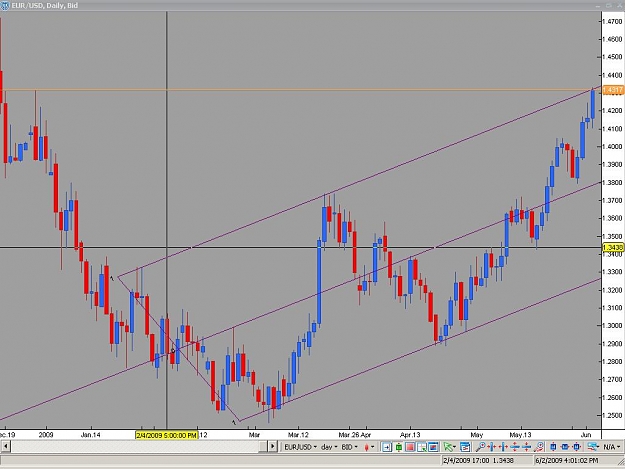
Task: Click the grid with cursor toolbar icon
Action: tap(421, 447)
